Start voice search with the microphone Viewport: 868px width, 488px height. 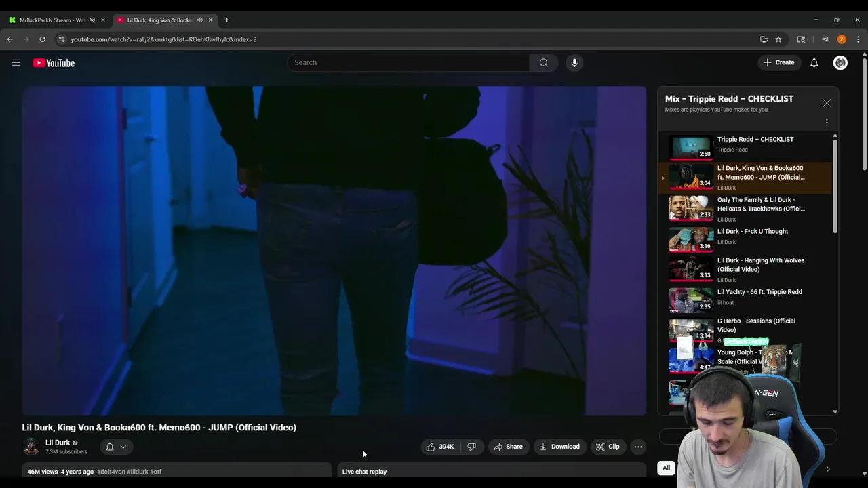(574, 62)
